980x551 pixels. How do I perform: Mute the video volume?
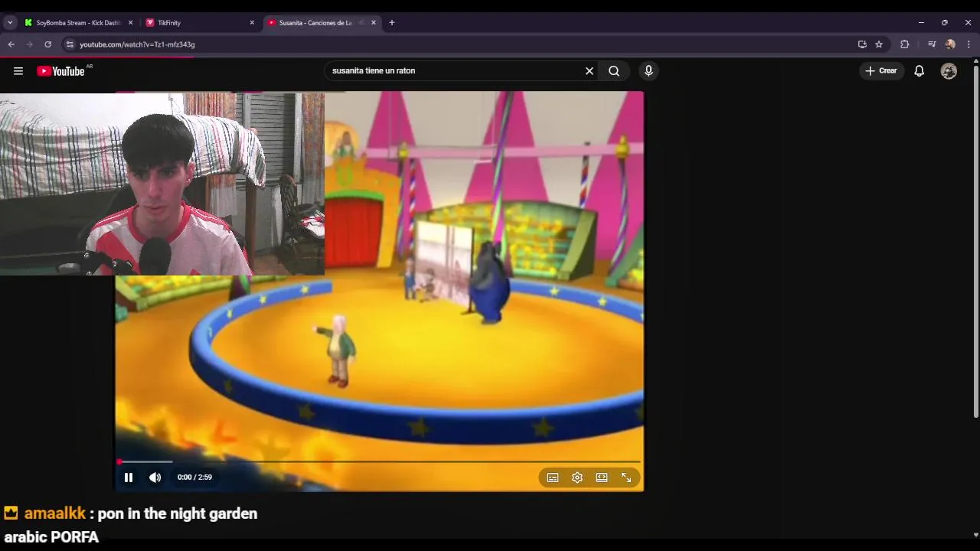[x=155, y=478]
